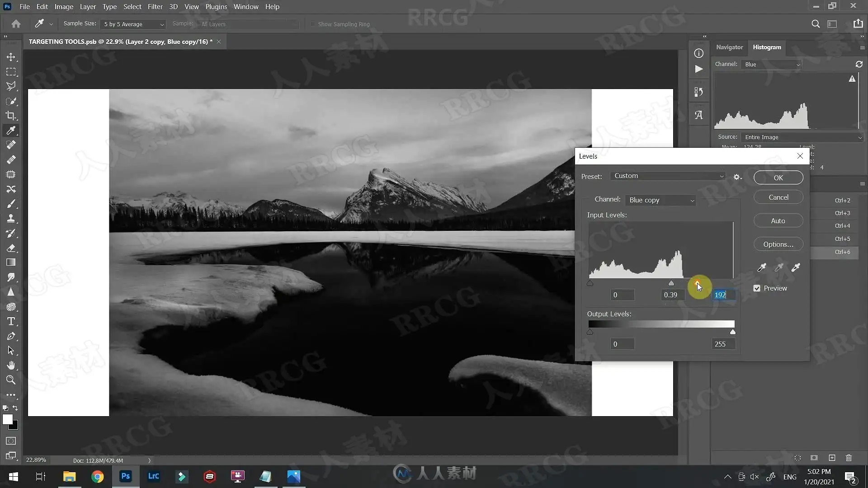Viewport: 868px width, 488px height.
Task: Pick the Set Black Point eyedropper
Action: pyautogui.click(x=762, y=267)
